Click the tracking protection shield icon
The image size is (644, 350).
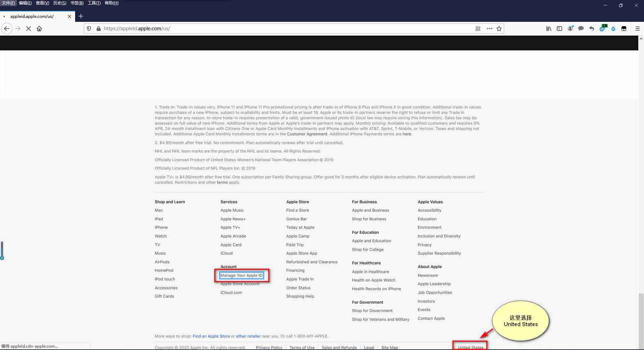coord(89,29)
